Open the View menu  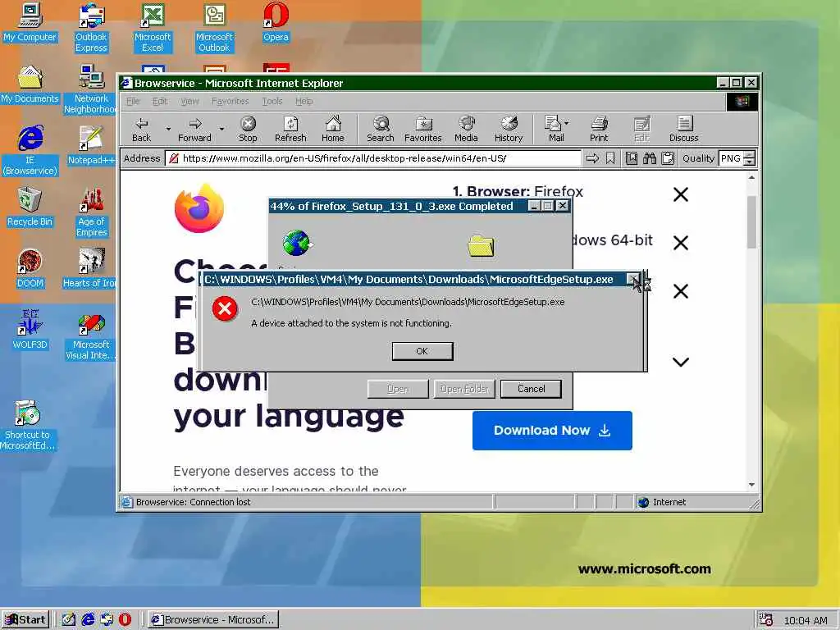(189, 101)
